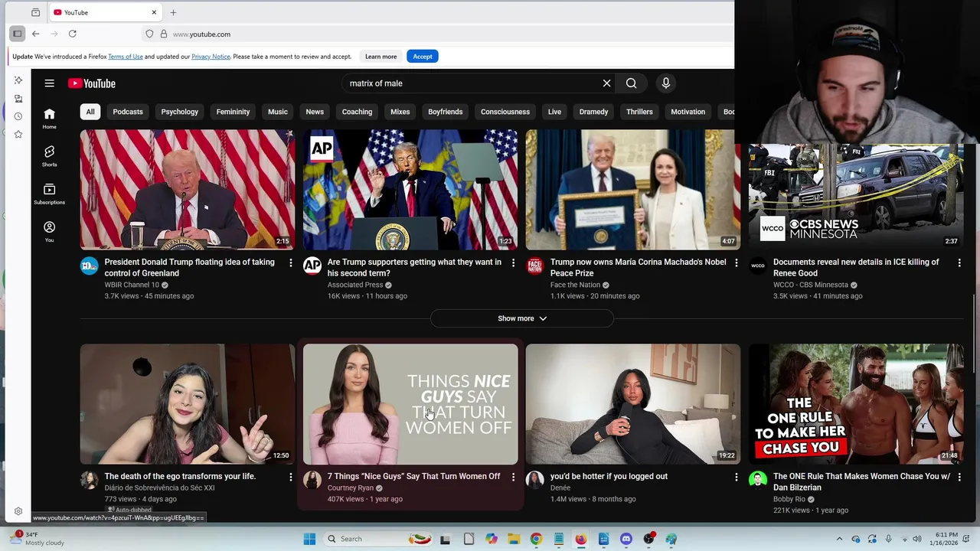The image size is (980, 551).
Task: Open more options for WCCO Renee Good video
Action: point(959,262)
